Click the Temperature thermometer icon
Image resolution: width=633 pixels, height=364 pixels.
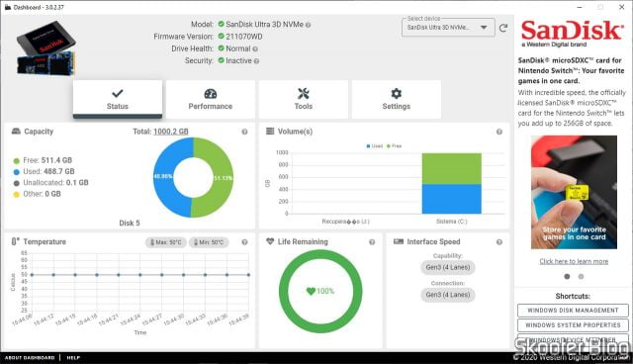(15, 241)
